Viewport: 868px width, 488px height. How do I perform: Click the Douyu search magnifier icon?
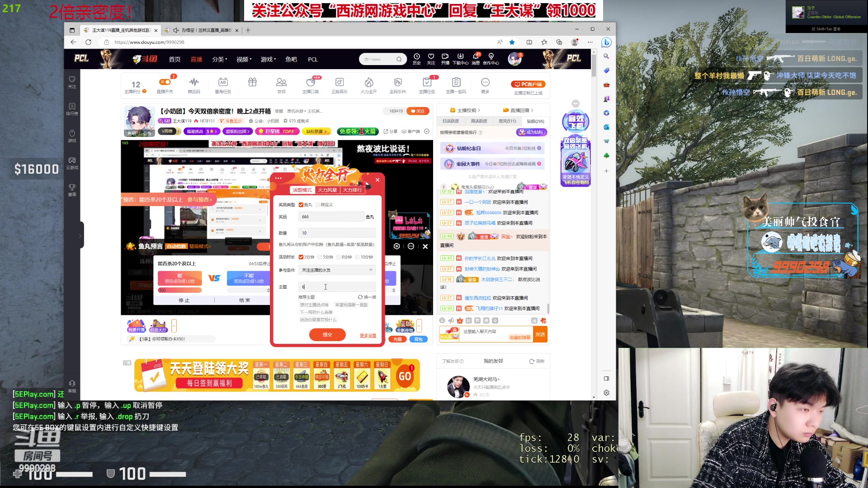tap(399, 59)
